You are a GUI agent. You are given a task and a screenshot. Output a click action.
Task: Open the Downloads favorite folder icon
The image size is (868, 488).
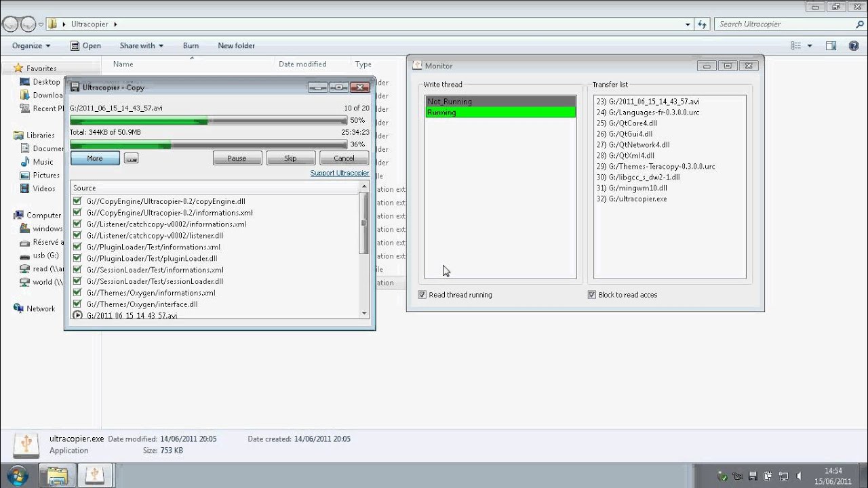click(x=25, y=96)
